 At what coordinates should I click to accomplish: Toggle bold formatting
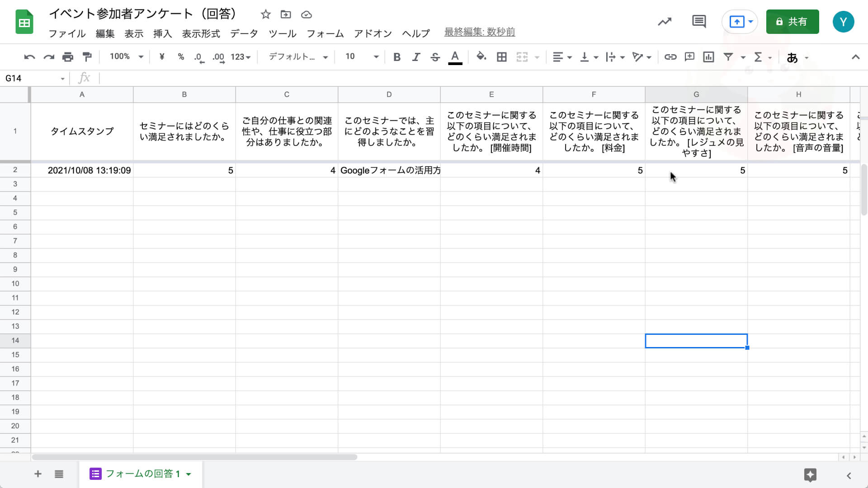tap(397, 57)
